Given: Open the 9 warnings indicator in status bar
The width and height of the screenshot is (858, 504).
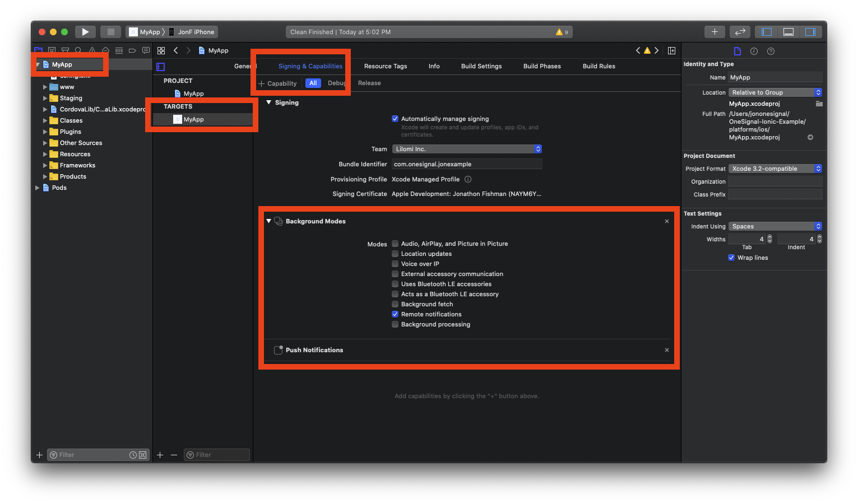Looking at the screenshot, I should [x=562, y=32].
